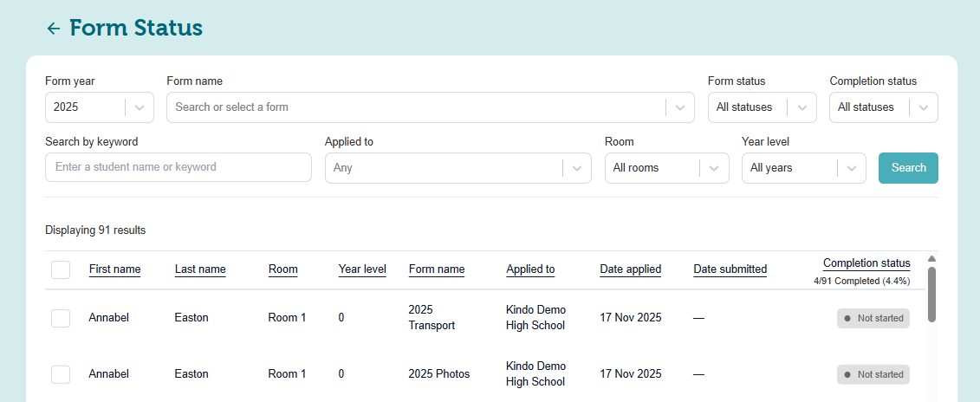Click the Completion status filter chevron
980x402 pixels.
pyautogui.click(x=924, y=107)
